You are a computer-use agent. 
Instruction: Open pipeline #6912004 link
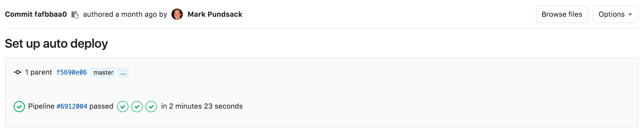72,106
